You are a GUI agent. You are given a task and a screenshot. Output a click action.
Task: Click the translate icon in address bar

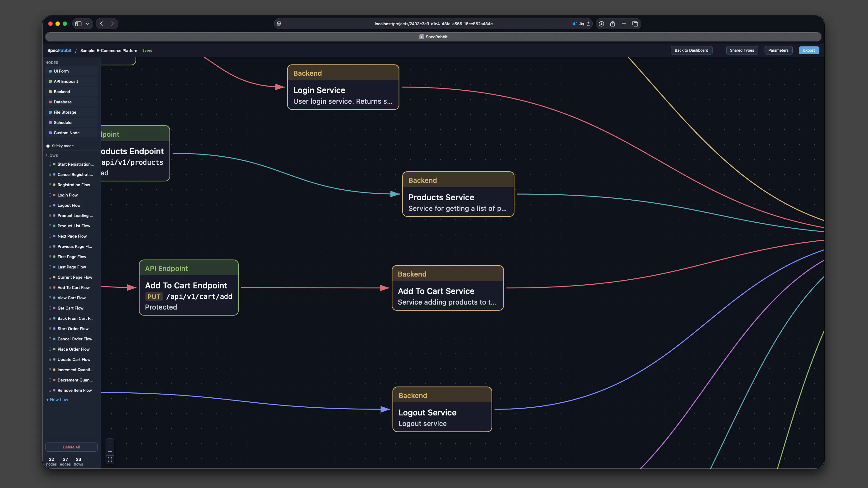pos(581,24)
